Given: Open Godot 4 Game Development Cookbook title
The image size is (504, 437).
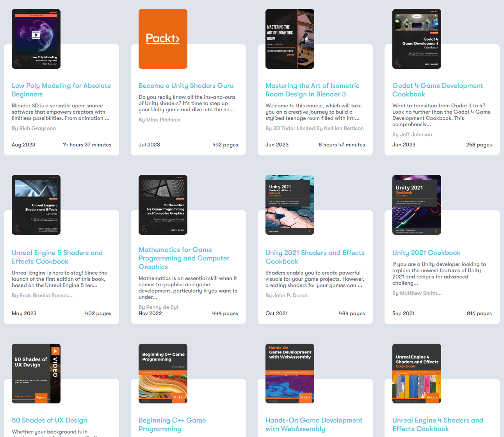Looking at the screenshot, I should [438, 90].
